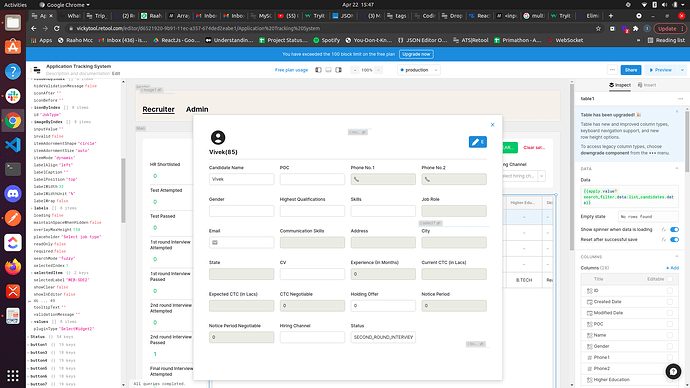Dismiss the Table upgraded notice
This screenshot has height=388, width=690.
(677, 112)
